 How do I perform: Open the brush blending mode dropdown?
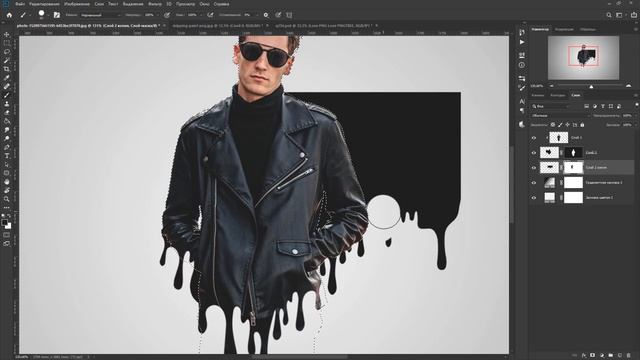[100, 15]
